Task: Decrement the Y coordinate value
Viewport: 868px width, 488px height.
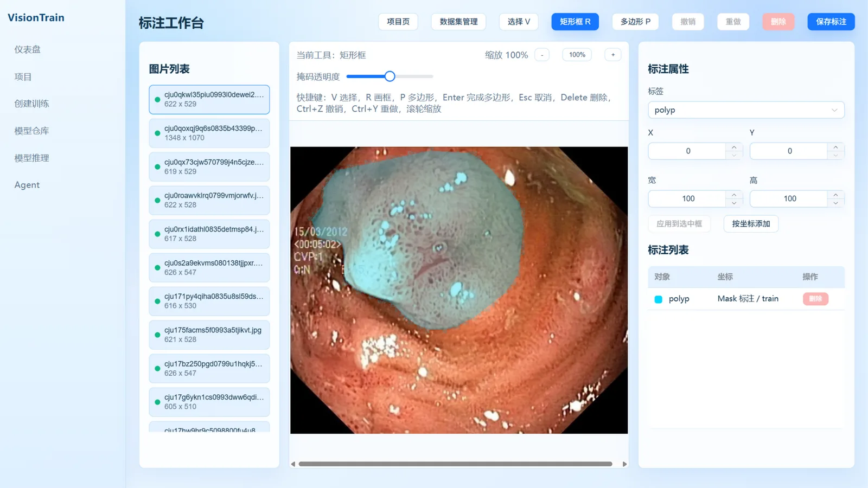Action: (835, 155)
